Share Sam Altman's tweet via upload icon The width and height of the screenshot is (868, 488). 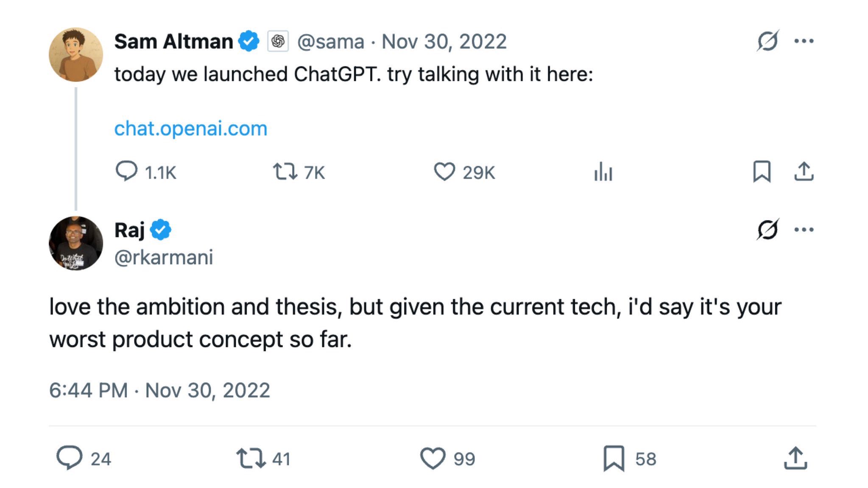point(804,171)
